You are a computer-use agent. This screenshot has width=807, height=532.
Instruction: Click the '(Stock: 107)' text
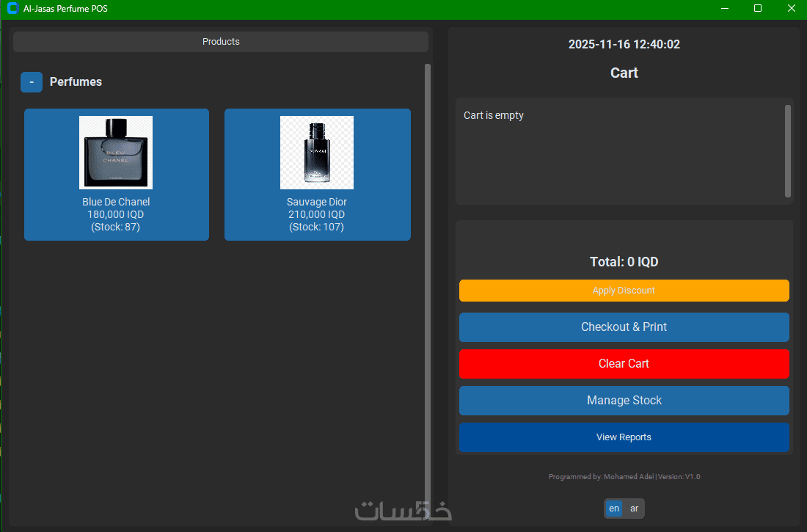(316, 227)
